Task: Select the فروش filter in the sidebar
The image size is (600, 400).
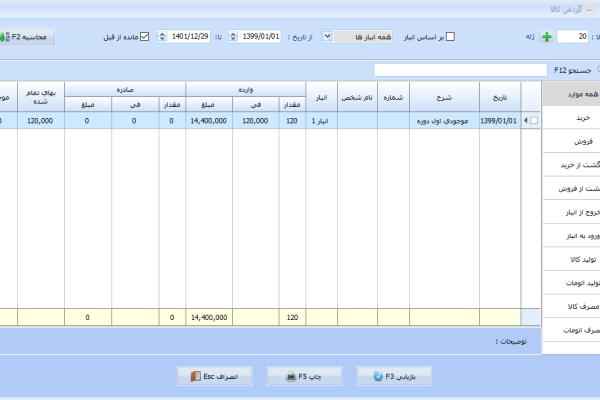Action: tap(571, 141)
